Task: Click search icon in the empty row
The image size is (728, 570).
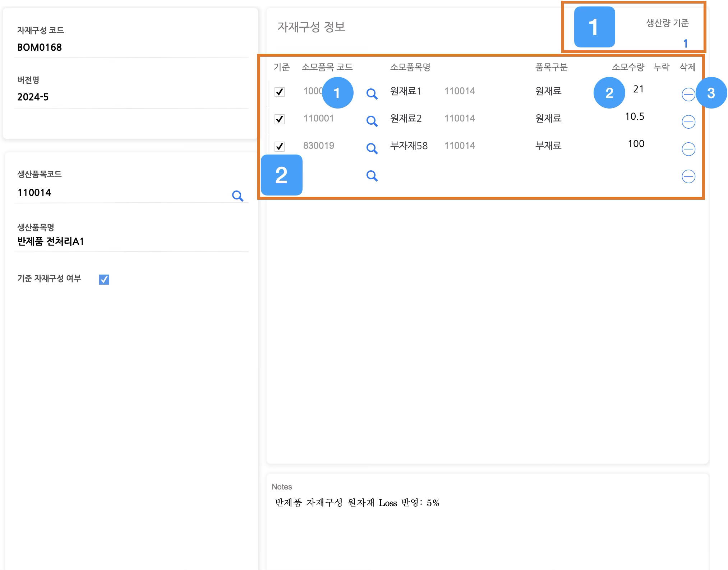Action: click(372, 176)
